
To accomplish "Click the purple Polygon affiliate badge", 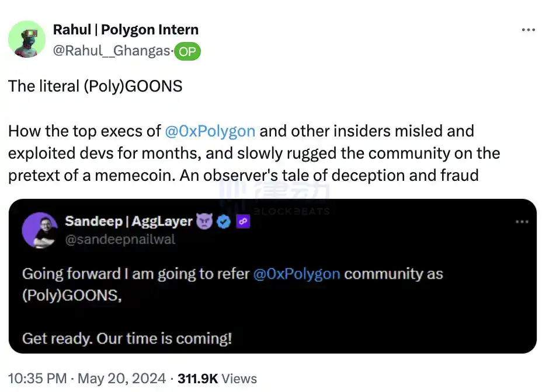I will click(243, 222).
